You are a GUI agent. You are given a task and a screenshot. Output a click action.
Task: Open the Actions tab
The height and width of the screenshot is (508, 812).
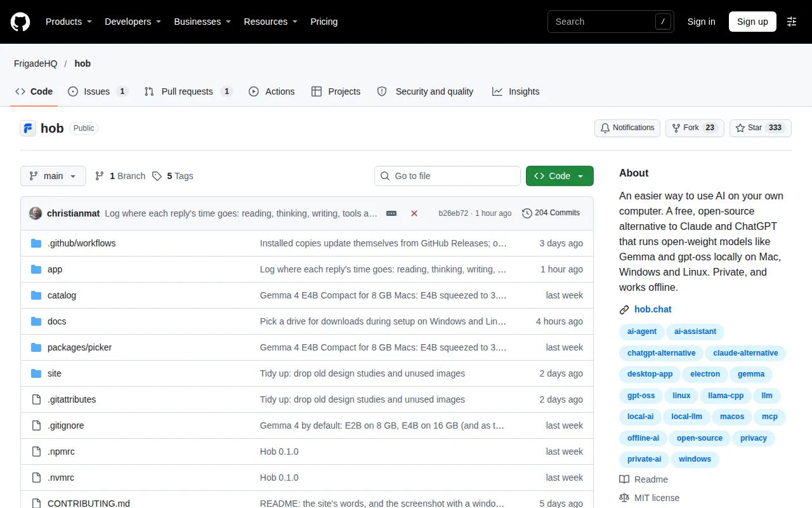pos(272,91)
